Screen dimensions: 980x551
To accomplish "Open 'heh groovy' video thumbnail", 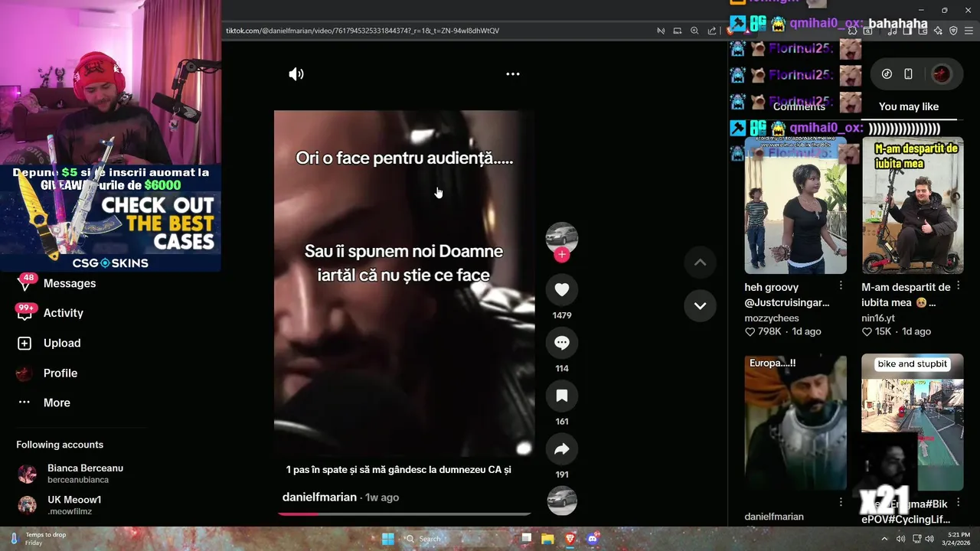I will (795, 205).
